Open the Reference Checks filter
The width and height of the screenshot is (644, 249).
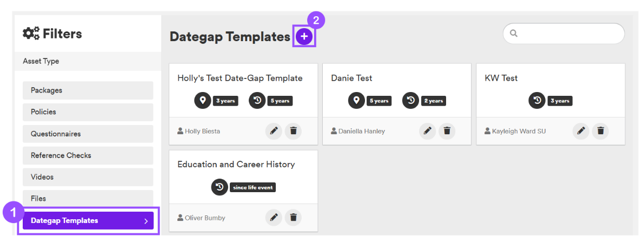88,155
